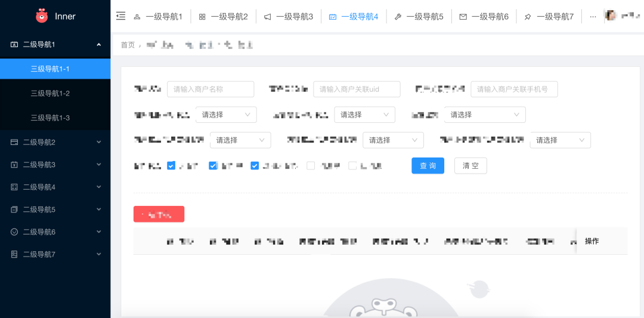The height and width of the screenshot is (318, 644).
Task: Expand 二级导航7 with its chevron arrow
Action: pyautogui.click(x=98, y=254)
